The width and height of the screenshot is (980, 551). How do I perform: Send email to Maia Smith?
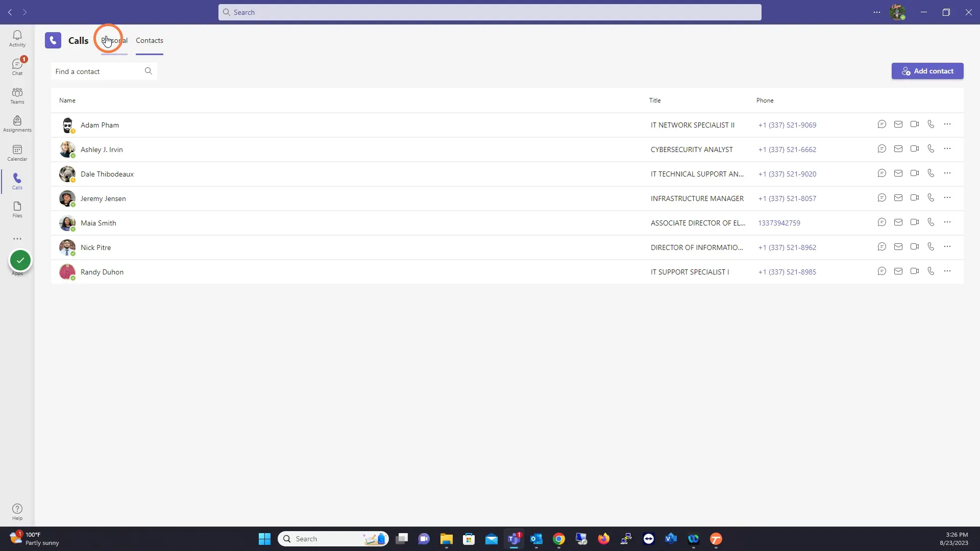pyautogui.click(x=898, y=222)
